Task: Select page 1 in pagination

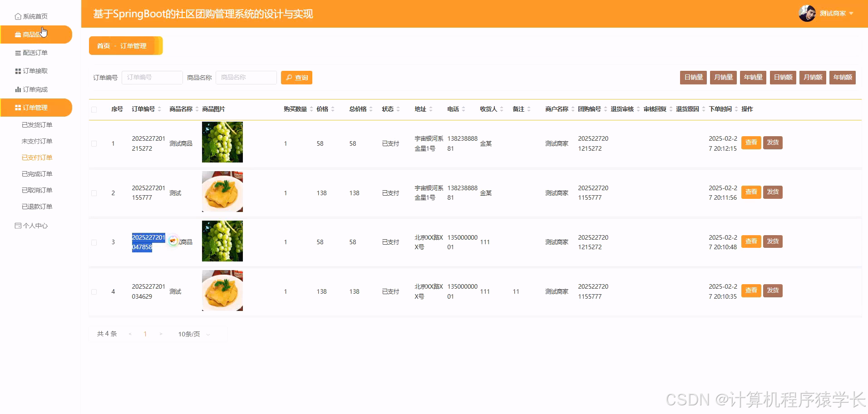Action: [x=145, y=334]
